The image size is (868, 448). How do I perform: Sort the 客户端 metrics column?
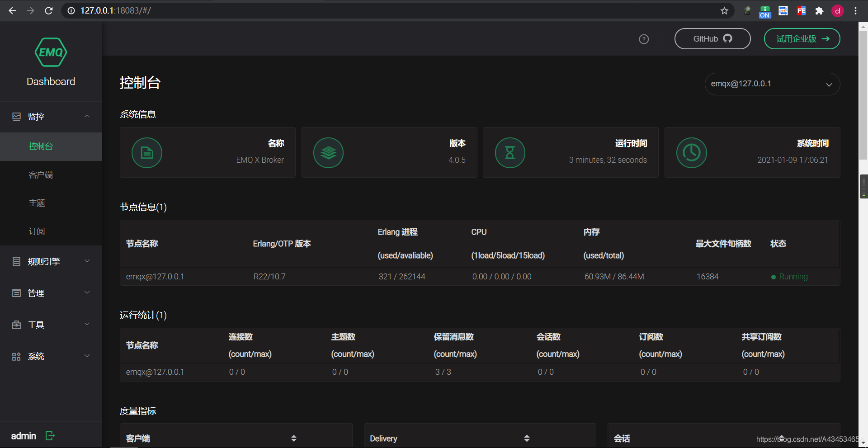pos(294,438)
